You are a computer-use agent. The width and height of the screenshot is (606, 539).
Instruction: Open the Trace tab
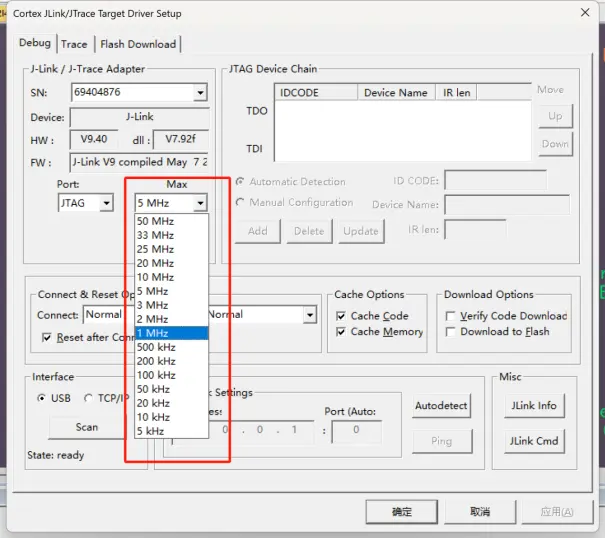pyautogui.click(x=74, y=44)
